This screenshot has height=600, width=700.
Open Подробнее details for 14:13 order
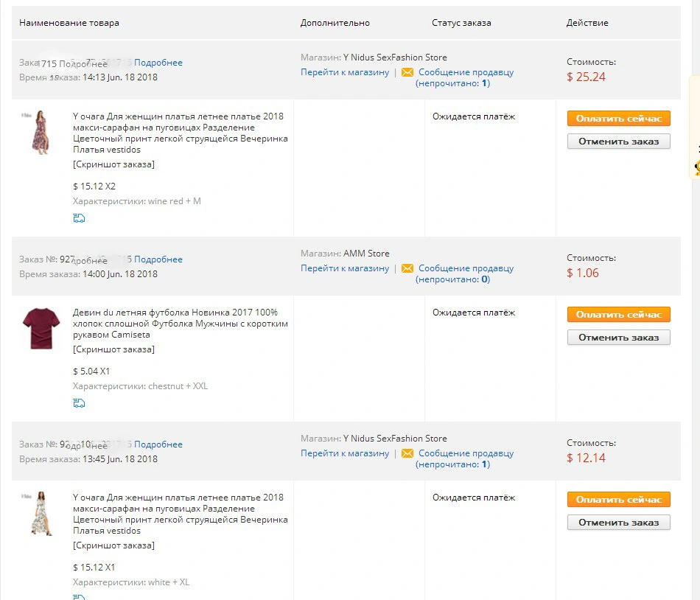(x=158, y=63)
